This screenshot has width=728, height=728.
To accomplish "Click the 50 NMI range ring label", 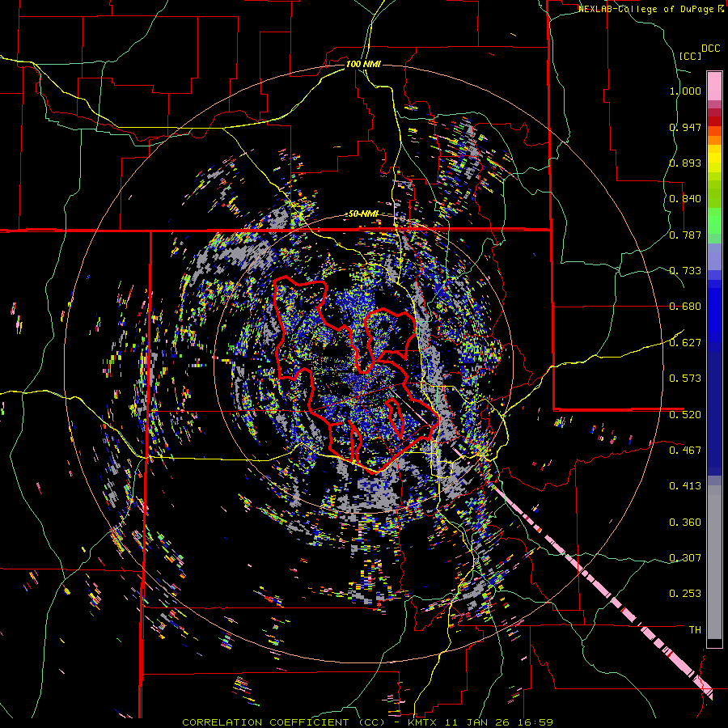I will tap(363, 214).
